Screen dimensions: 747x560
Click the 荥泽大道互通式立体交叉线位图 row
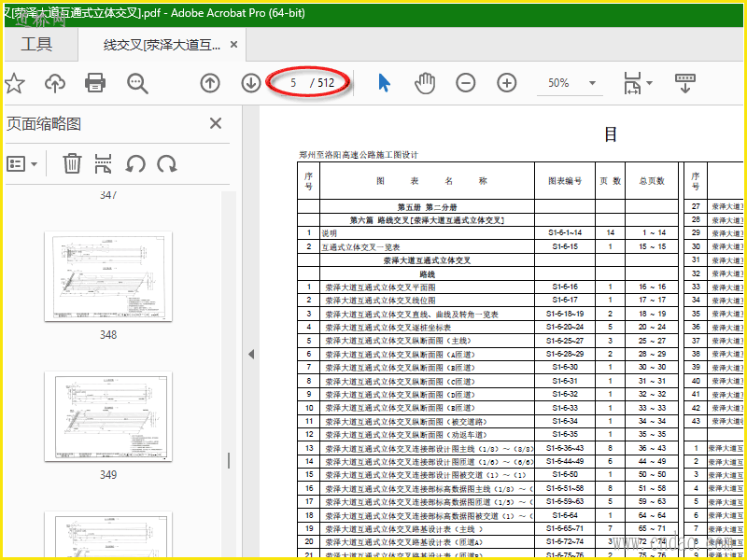click(487, 301)
